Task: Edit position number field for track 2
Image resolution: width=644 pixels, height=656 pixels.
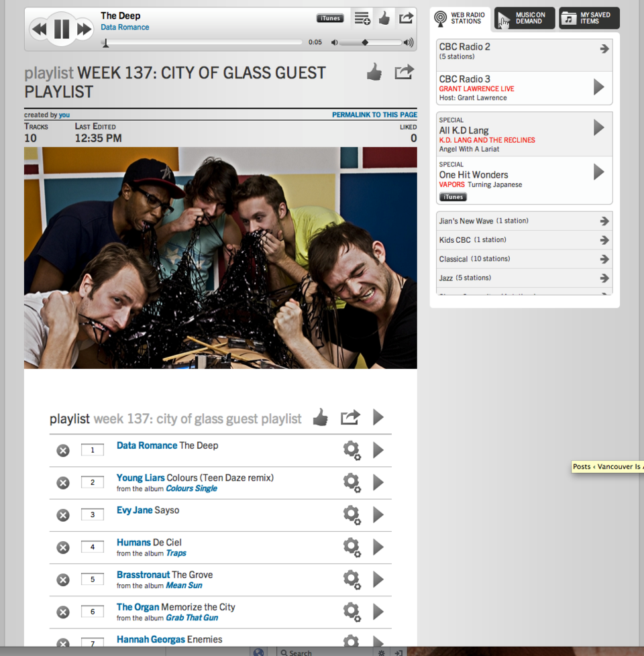Action: 93,482
